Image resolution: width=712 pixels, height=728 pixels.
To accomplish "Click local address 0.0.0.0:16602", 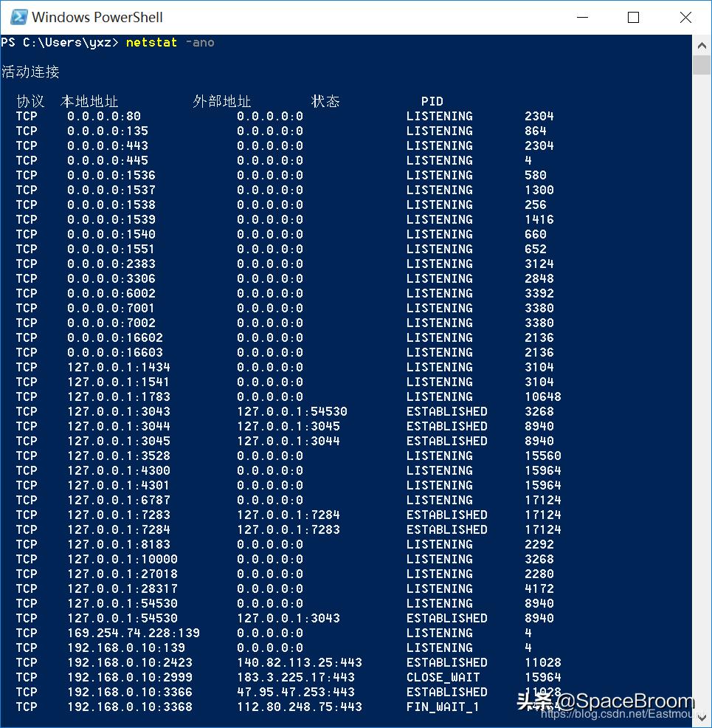I will tap(115, 337).
